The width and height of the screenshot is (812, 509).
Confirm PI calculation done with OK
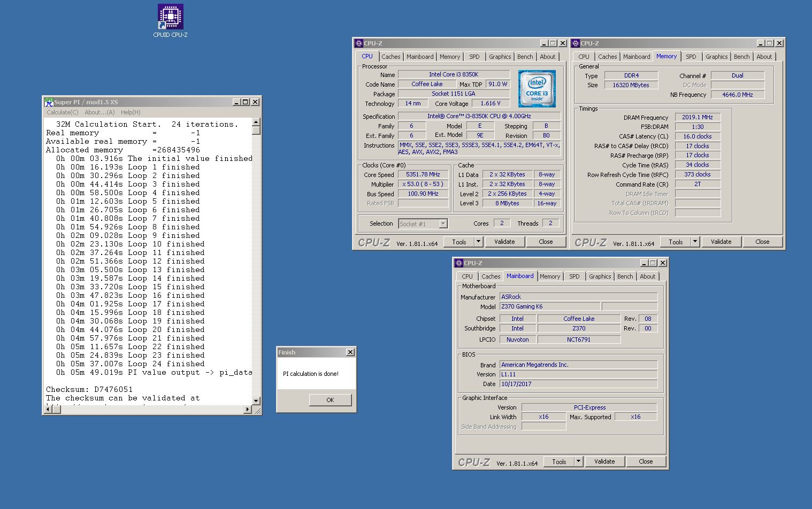(330, 400)
